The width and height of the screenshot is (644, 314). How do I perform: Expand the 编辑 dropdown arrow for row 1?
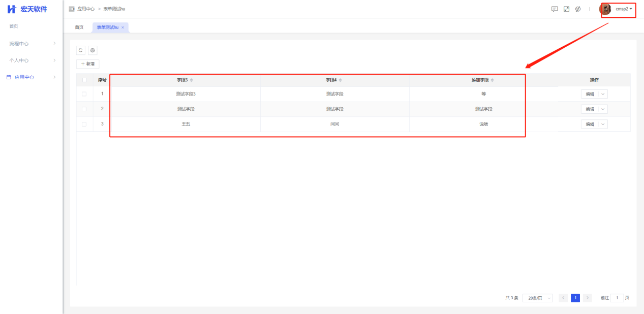603,94
